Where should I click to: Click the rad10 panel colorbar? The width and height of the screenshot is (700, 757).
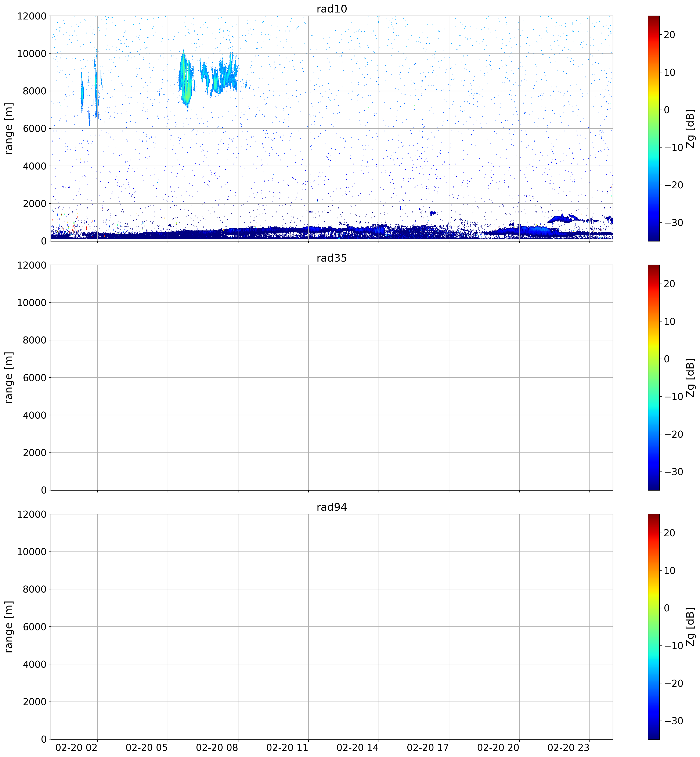[653, 128]
